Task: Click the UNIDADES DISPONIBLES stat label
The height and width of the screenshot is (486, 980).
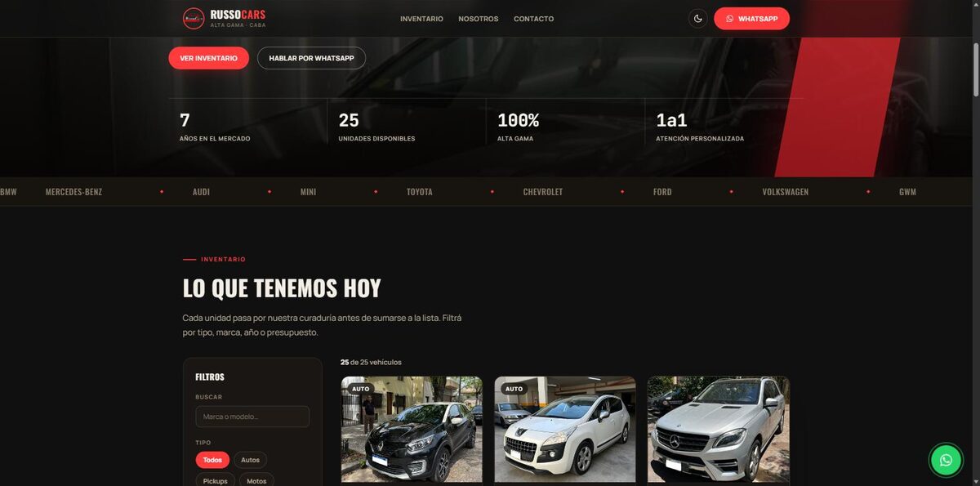Action: tap(376, 139)
